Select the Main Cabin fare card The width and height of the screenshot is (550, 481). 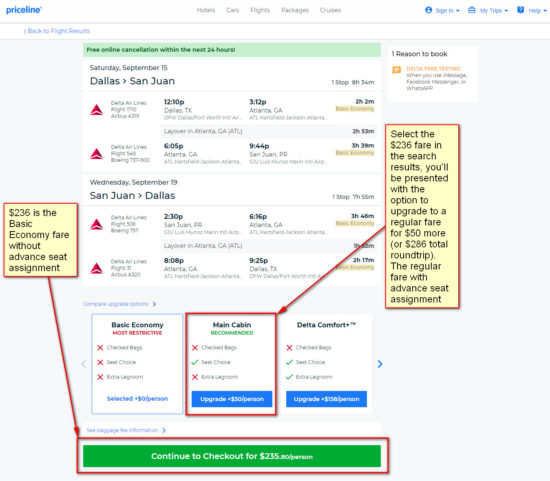click(232, 364)
